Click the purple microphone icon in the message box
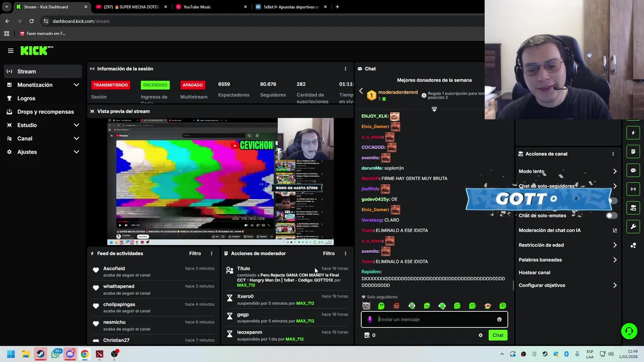Viewport: 644px width, 362px height. [x=370, y=319]
